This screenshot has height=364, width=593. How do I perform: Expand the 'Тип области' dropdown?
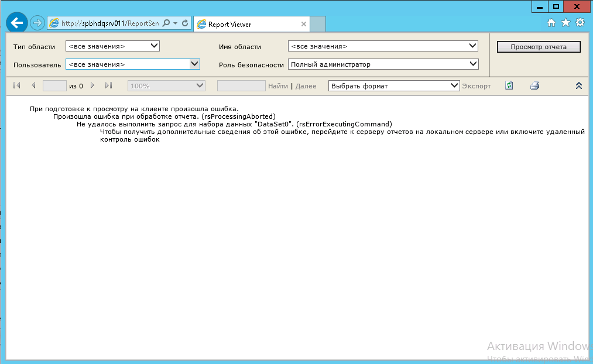154,46
